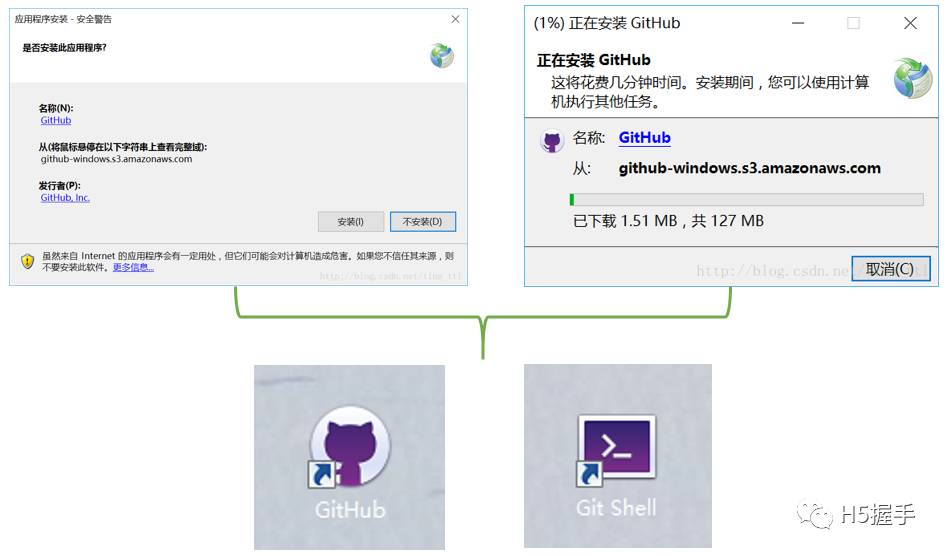Cancel installation with 取消(C) button
946x556 pixels.
(x=890, y=269)
